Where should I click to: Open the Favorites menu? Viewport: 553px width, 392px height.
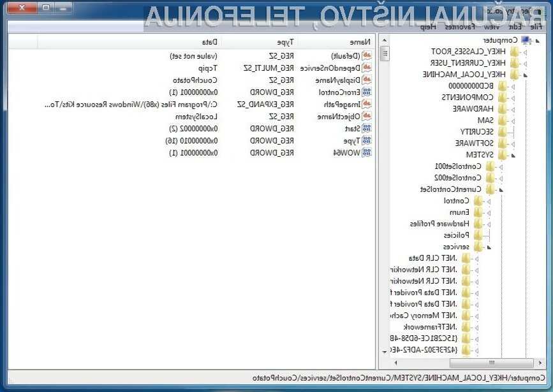click(460, 27)
